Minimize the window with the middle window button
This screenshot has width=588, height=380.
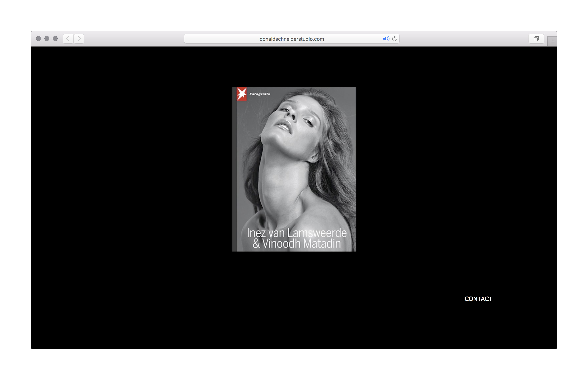point(47,38)
